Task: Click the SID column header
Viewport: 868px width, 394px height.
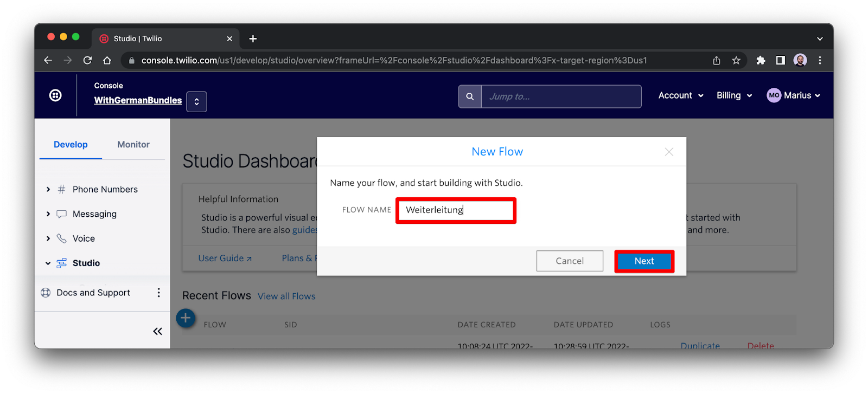Action: pos(291,325)
